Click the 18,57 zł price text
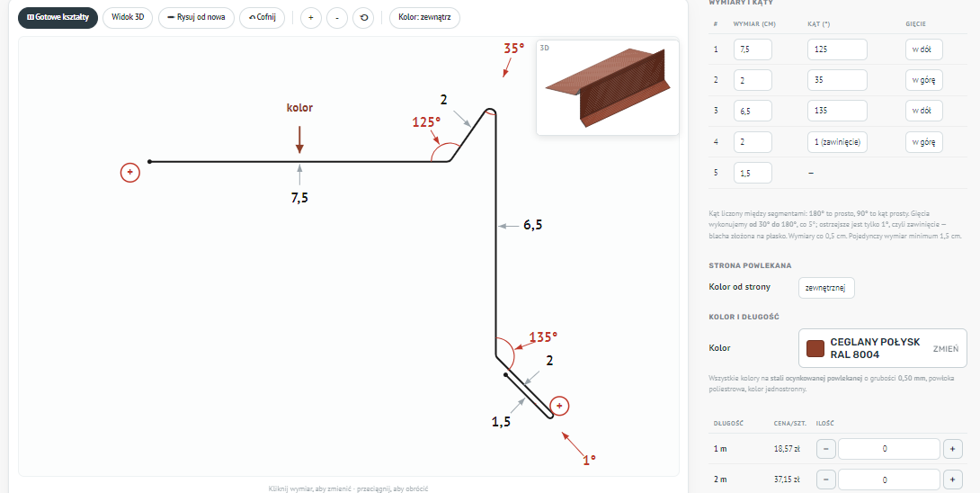The width and height of the screenshot is (980, 493). [x=787, y=449]
